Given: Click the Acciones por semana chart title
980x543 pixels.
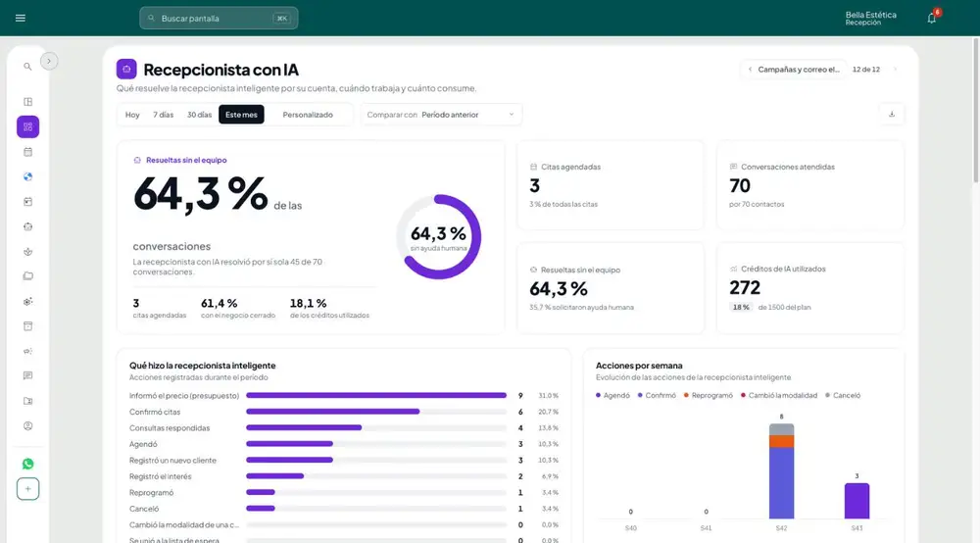Looking at the screenshot, I should coord(639,366).
